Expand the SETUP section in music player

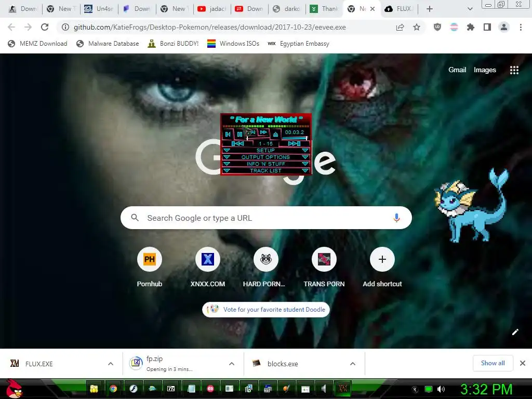[x=265, y=150]
